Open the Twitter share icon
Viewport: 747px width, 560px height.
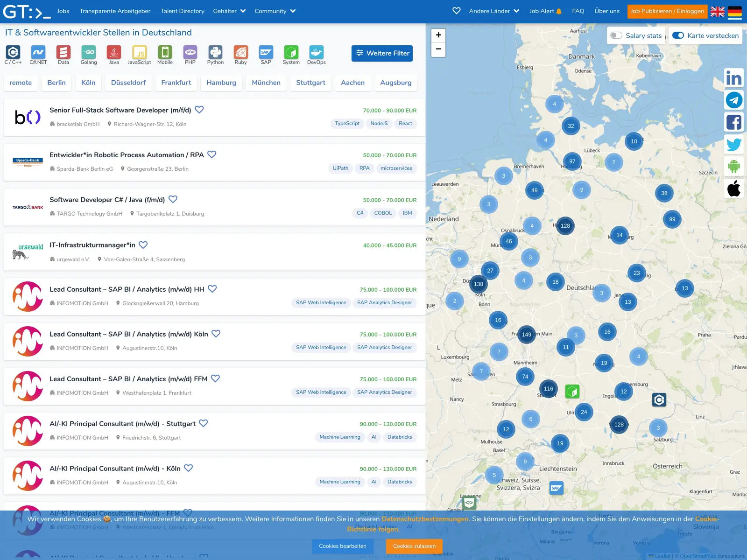pos(734,144)
